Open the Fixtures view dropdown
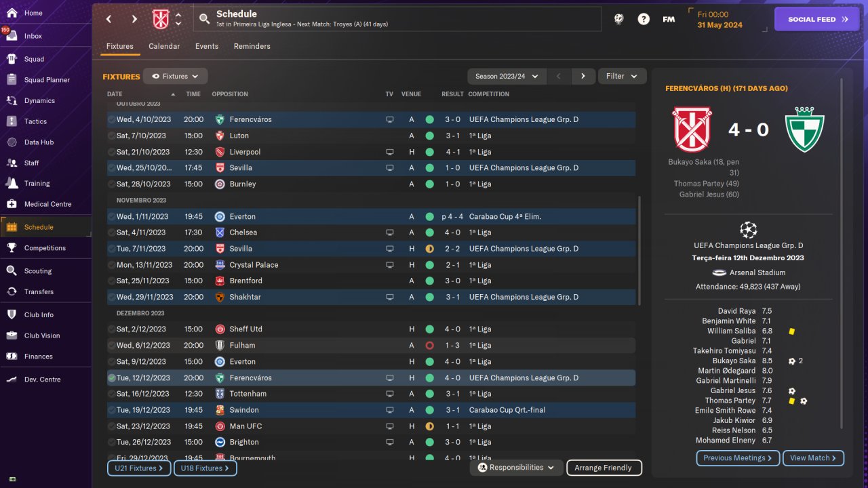 pos(175,77)
